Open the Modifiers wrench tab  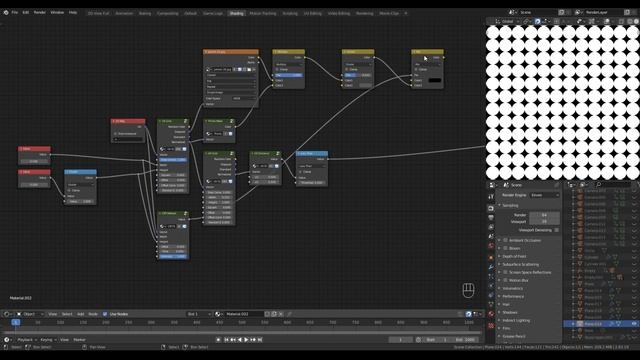[491, 267]
